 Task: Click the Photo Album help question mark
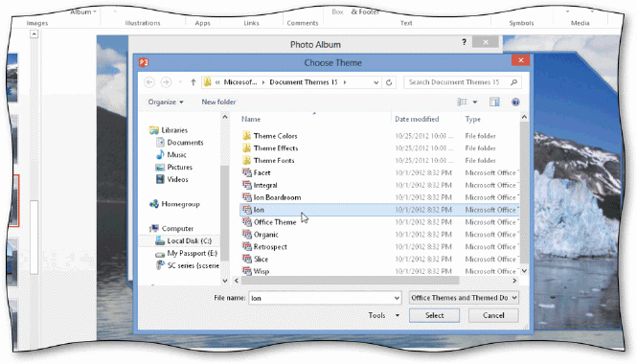(x=464, y=42)
